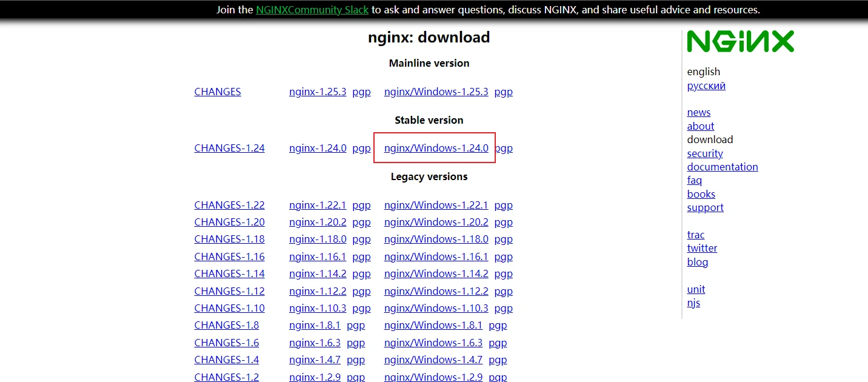Open pgp signature for nginx-1.18.0 source
The image size is (868, 382).
[x=361, y=239]
